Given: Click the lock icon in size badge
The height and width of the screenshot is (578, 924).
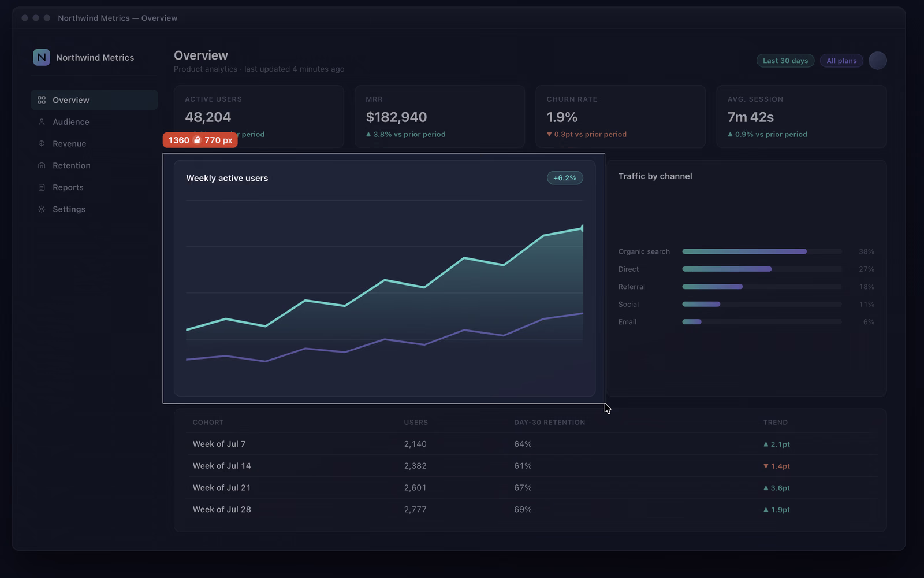Looking at the screenshot, I should click(x=197, y=140).
